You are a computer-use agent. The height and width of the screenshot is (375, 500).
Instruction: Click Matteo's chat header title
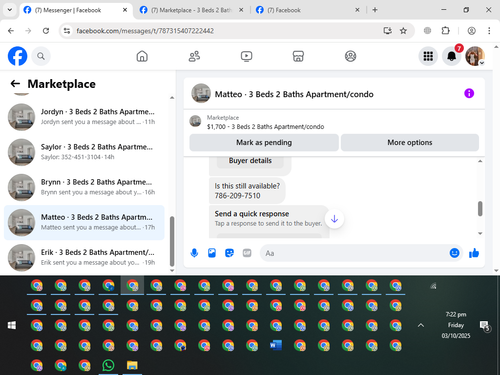pyautogui.click(x=294, y=94)
